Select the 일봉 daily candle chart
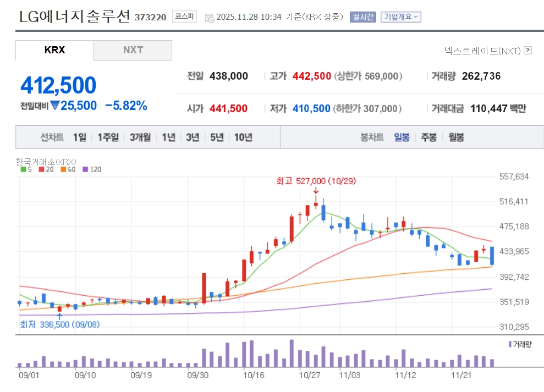This screenshot has width=544, height=392. [402, 137]
